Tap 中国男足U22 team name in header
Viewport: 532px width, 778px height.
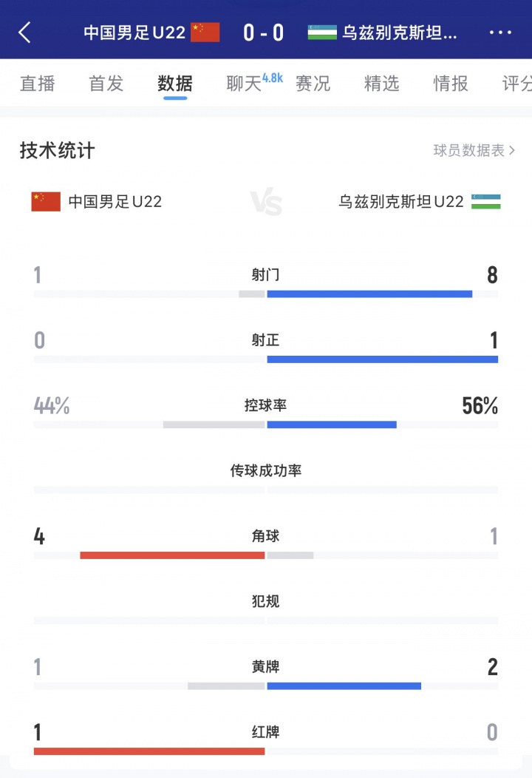coord(134,33)
